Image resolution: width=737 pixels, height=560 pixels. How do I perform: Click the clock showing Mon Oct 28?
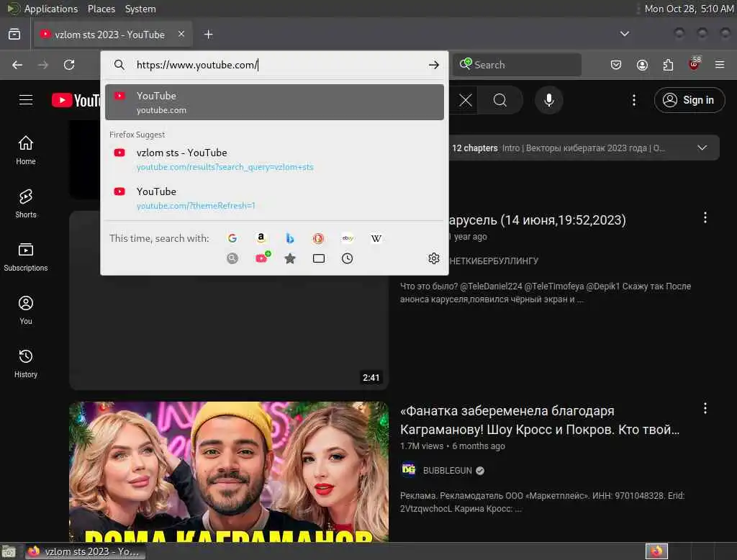[689, 9]
